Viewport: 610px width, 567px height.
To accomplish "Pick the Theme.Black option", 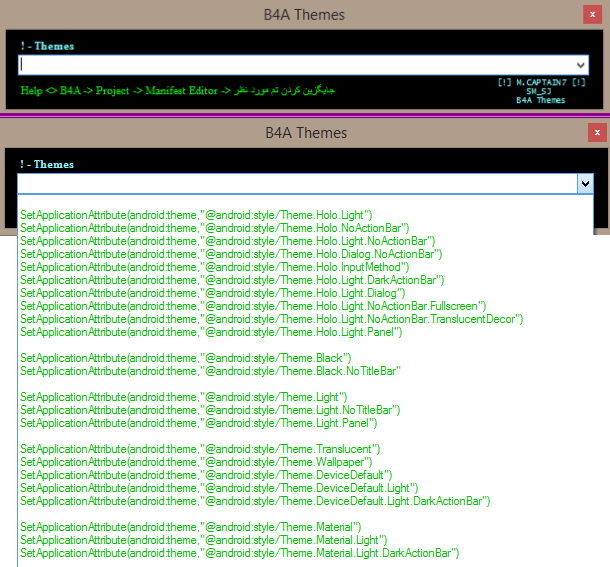I will 186,358.
